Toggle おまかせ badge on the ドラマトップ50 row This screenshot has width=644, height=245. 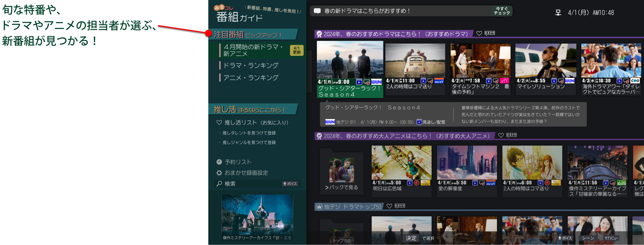[400, 206]
